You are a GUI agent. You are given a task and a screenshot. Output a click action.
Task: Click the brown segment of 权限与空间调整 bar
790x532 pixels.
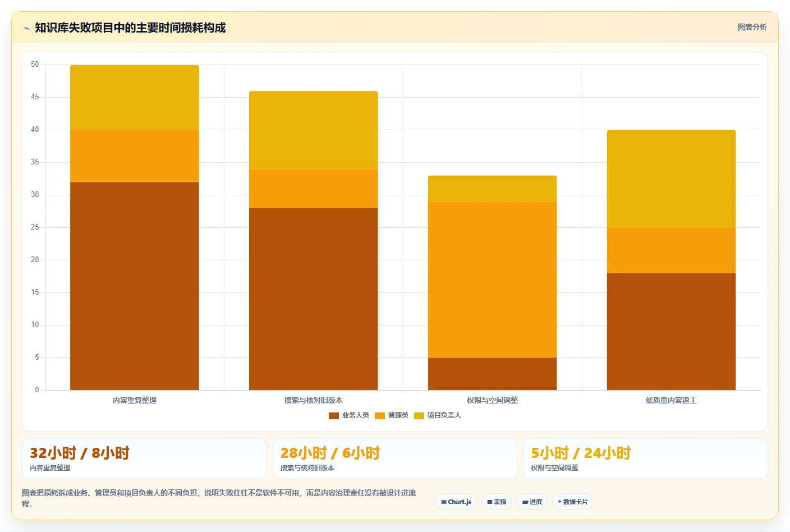tap(493, 374)
